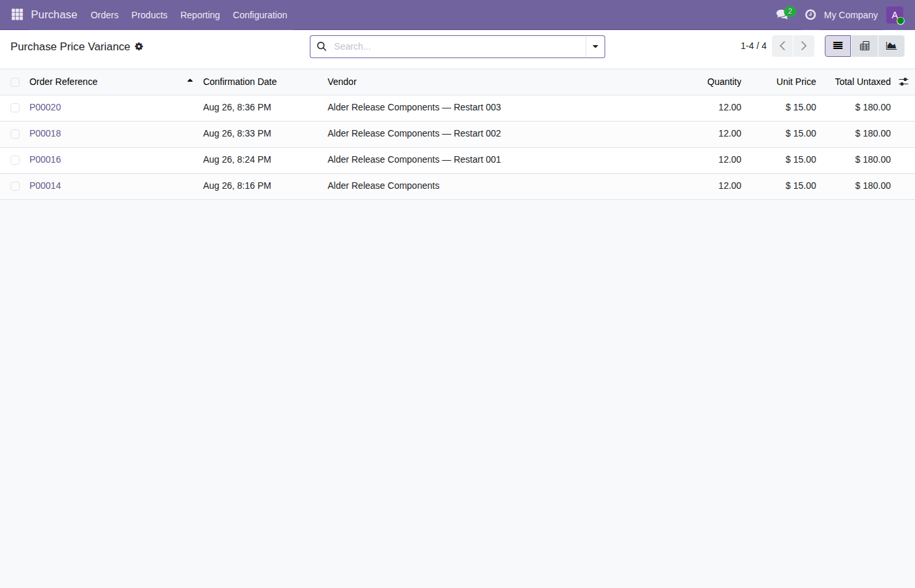
Task: Open optional columns adjust icon
Action: 903,82
